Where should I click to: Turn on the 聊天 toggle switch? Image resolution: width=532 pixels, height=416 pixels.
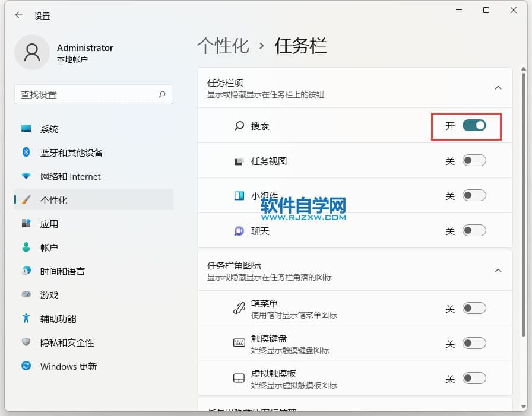474,230
